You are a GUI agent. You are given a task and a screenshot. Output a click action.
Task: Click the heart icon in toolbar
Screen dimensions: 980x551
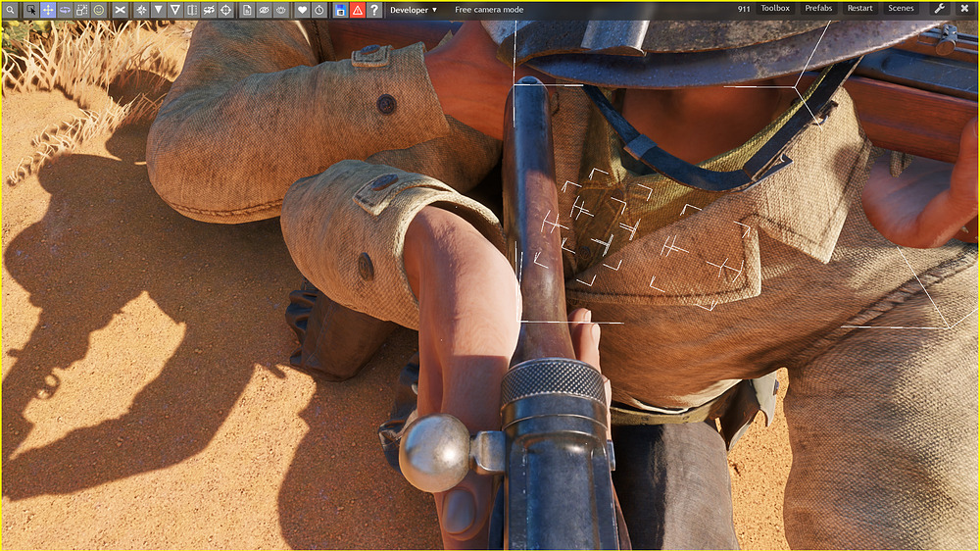302,10
